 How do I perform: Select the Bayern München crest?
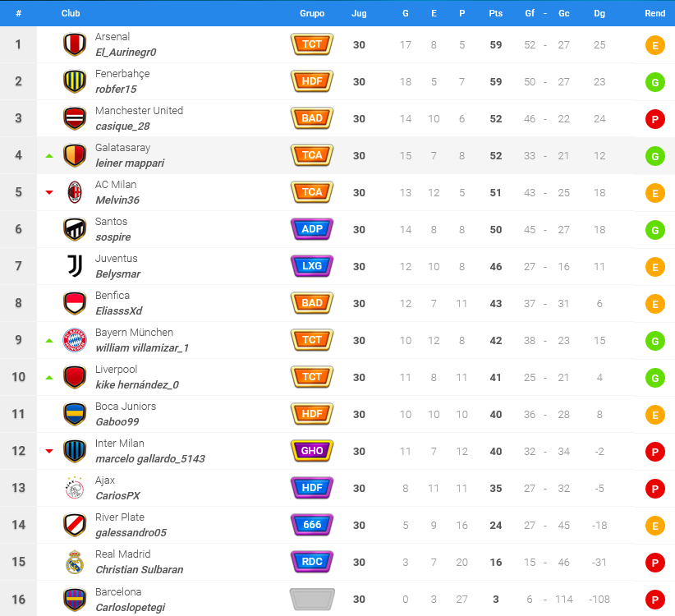tap(75, 340)
